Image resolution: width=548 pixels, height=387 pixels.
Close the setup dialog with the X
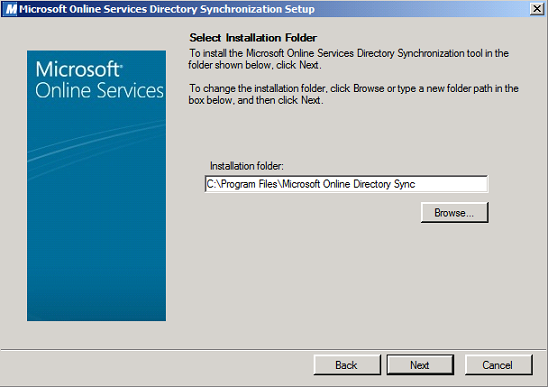click(x=537, y=8)
